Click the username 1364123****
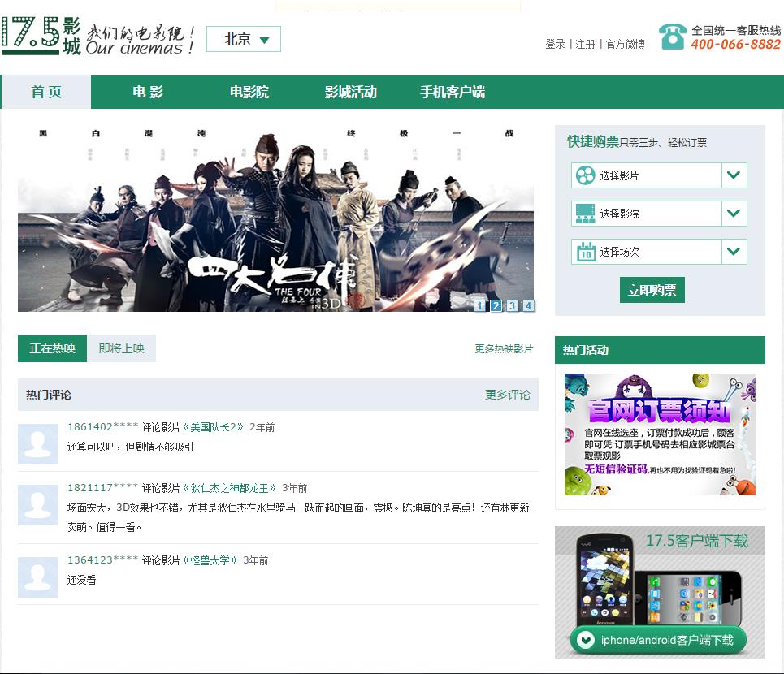 (x=103, y=560)
